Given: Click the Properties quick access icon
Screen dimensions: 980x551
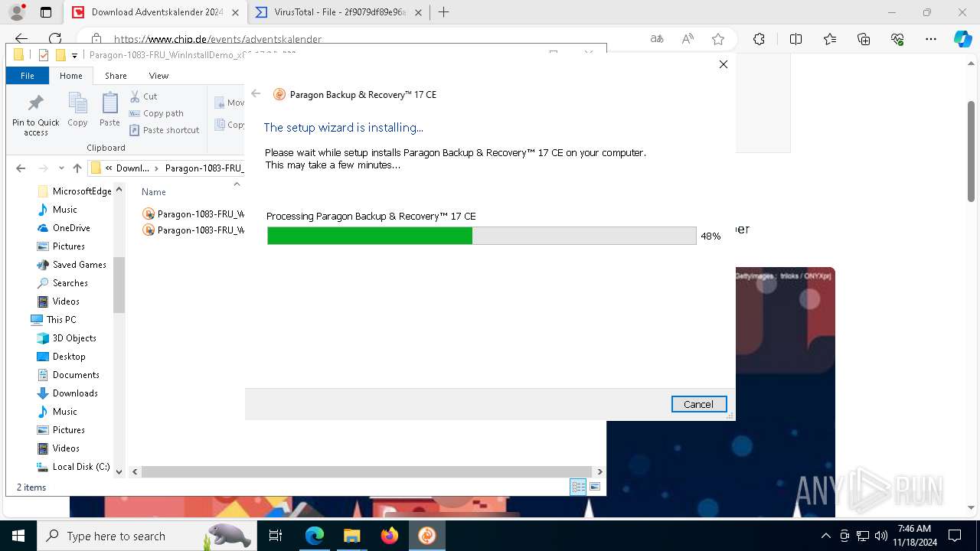Looking at the screenshot, I should tap(44, 55).
